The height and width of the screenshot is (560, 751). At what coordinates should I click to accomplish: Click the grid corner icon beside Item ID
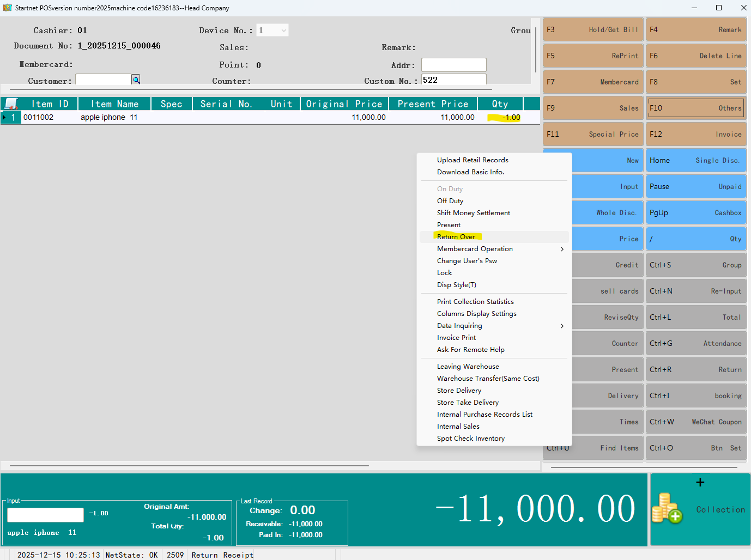[x=11, y=104]
